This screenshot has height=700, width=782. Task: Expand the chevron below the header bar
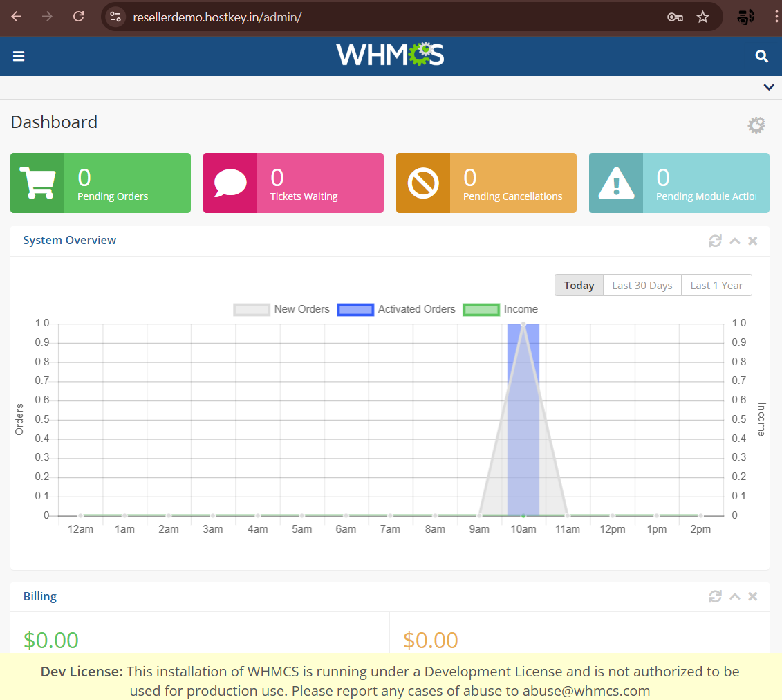[x=768, y=87]
